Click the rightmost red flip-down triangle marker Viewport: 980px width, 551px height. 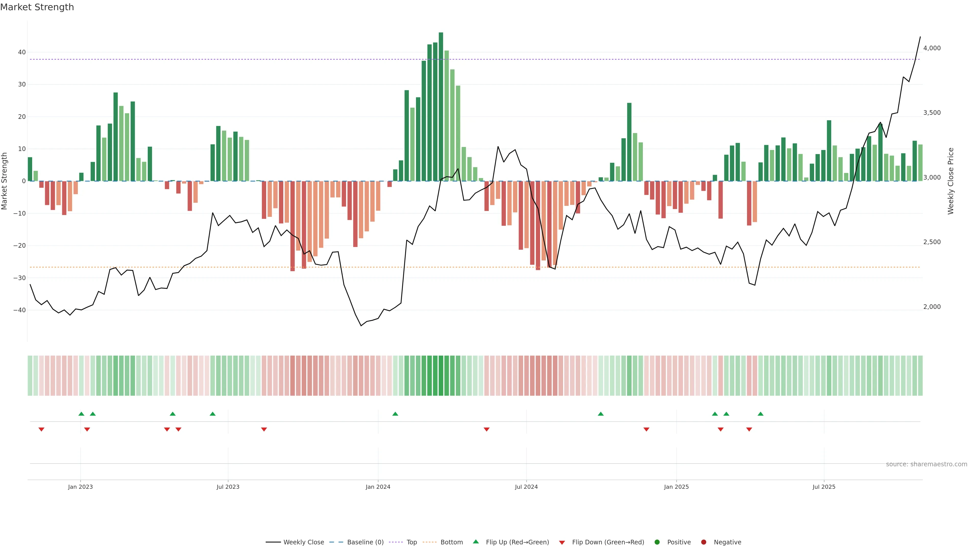tap(749, 429)
